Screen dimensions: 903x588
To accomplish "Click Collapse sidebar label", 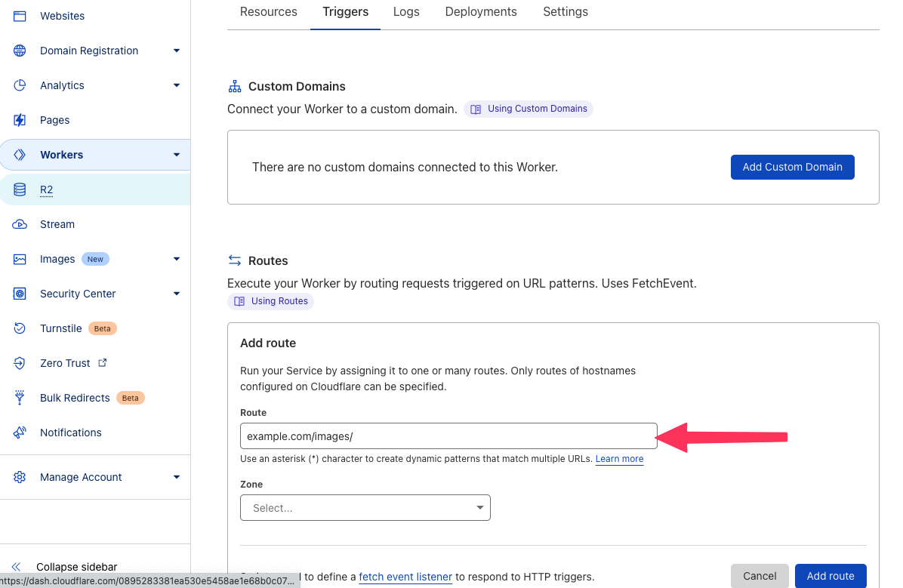I will click(x=76, y=567).
